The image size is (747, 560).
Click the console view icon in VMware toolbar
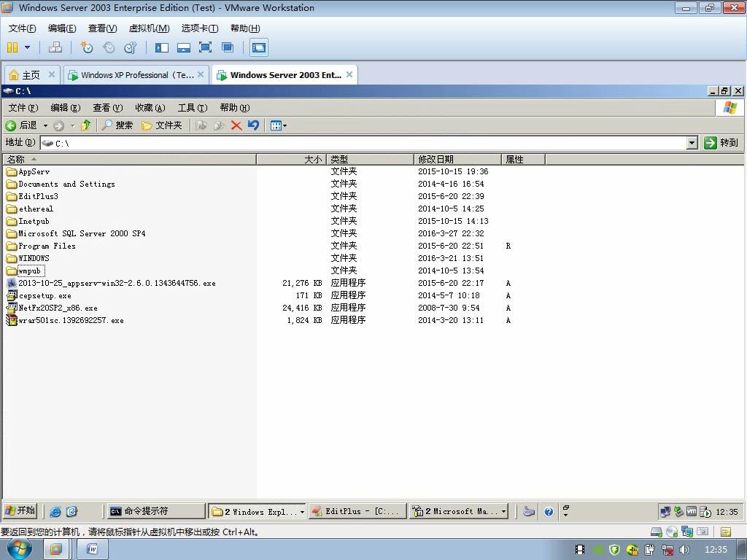[x=259, y=47]
